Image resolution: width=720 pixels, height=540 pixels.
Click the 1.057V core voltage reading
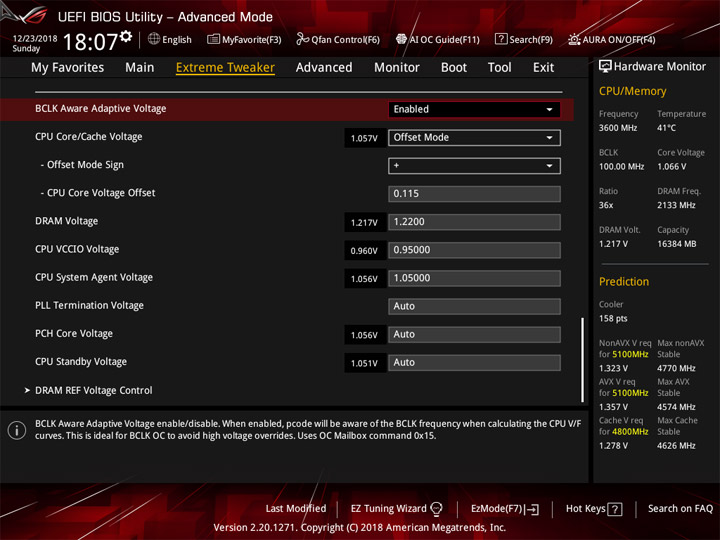coord(364,138)
